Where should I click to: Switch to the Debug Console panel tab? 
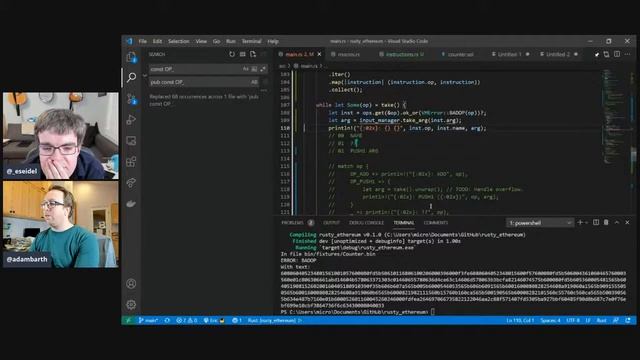click(366, 223)
